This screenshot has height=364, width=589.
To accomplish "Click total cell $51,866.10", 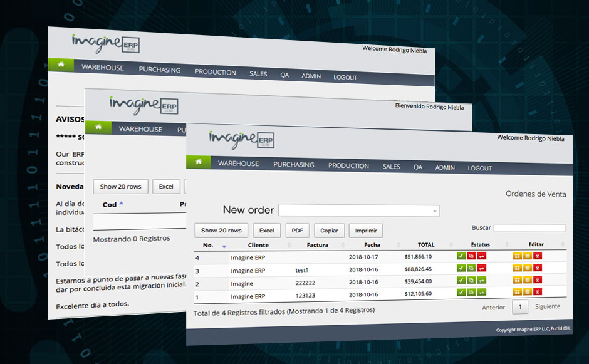I will point(418,257).
